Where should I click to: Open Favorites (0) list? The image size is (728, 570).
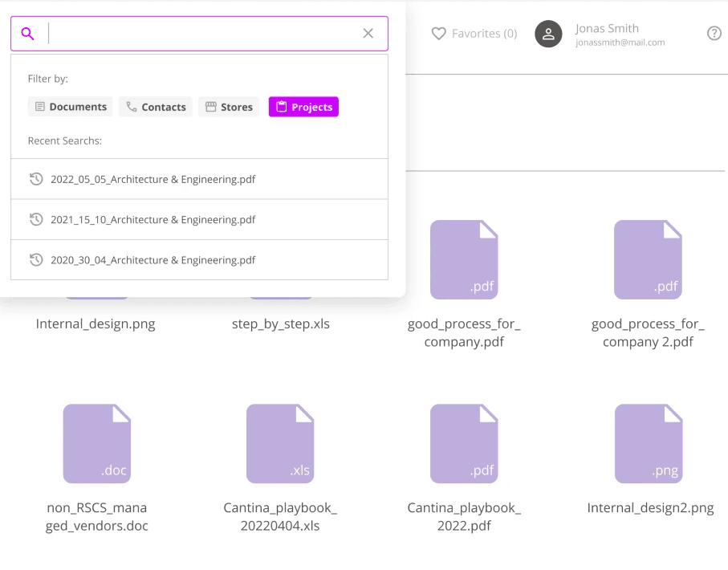point(484,34)
